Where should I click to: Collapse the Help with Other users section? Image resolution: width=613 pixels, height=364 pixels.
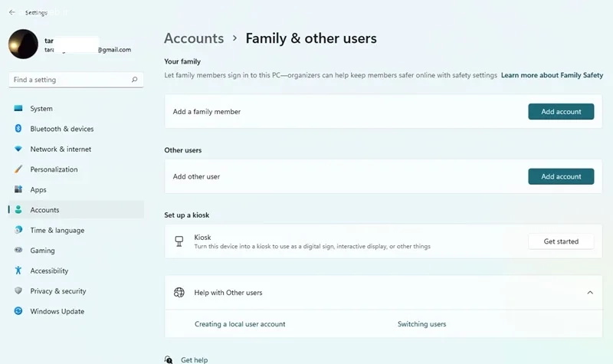click(x=589, y=293)
